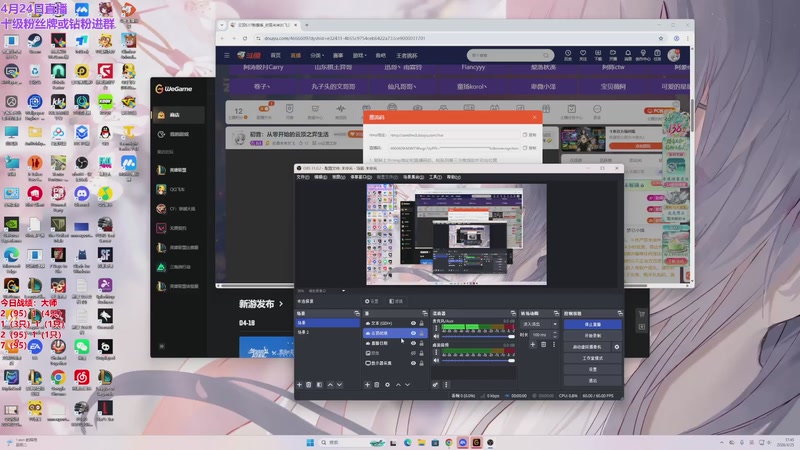Open Douyu following (关注) heart icon
This screenshot has height=450, width=800.
click(583, 55)
